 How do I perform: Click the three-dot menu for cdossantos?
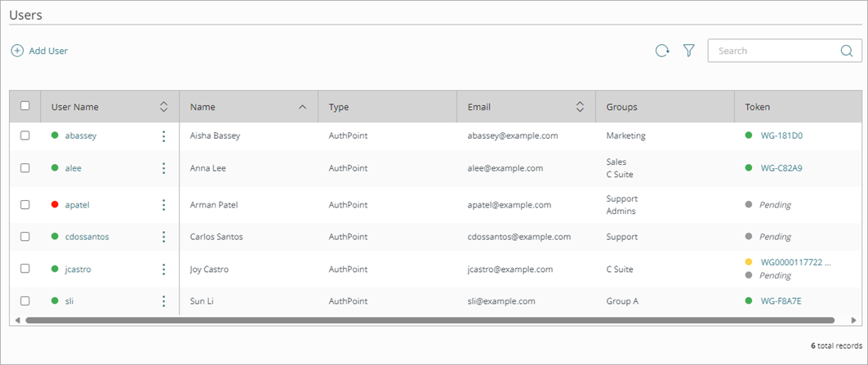[163, 237]
